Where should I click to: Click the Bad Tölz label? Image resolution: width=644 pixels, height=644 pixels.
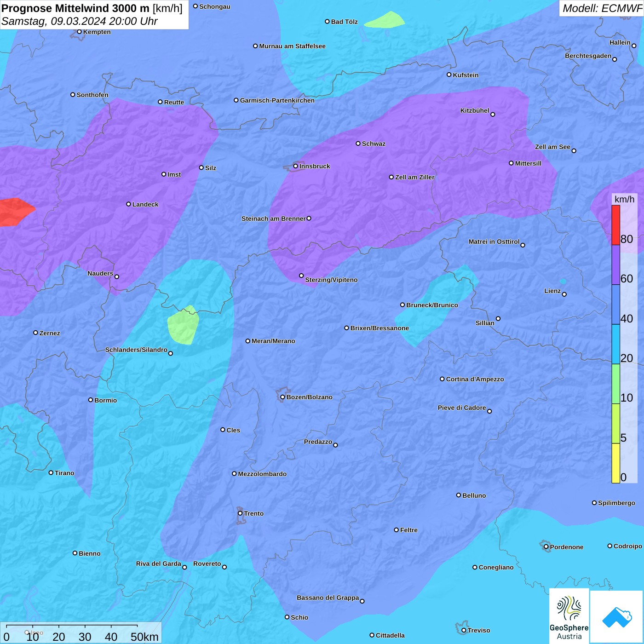(344, 22)
